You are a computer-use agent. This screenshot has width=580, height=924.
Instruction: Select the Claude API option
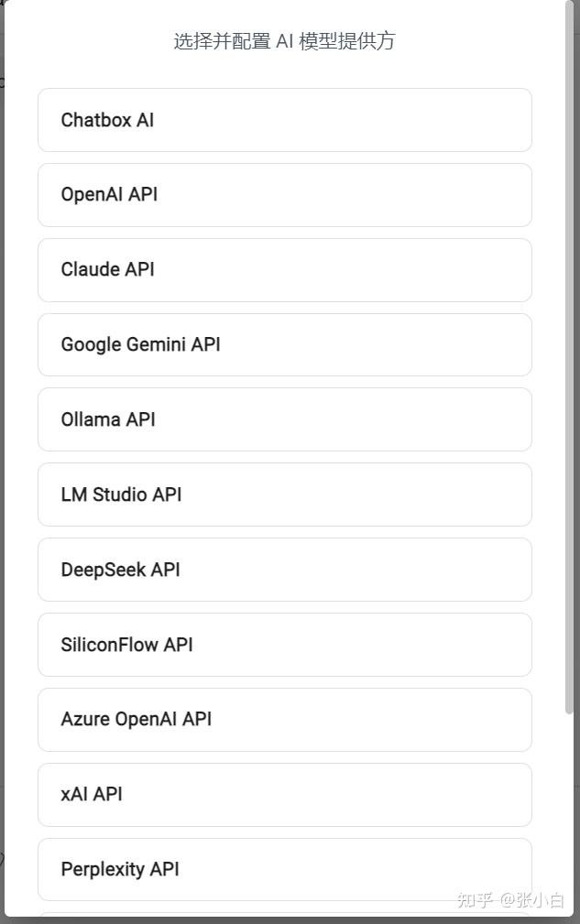click(x=285, y=270)
